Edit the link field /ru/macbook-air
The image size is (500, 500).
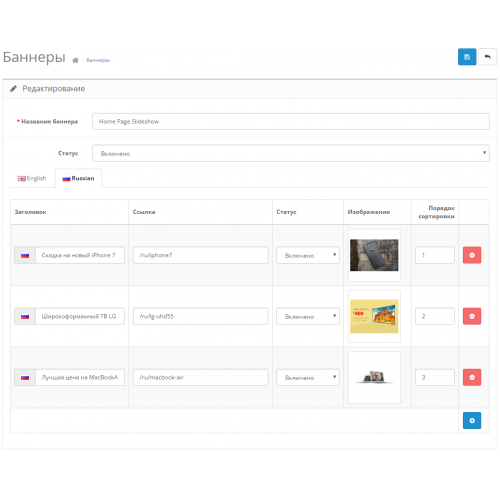tap(201, 377)
